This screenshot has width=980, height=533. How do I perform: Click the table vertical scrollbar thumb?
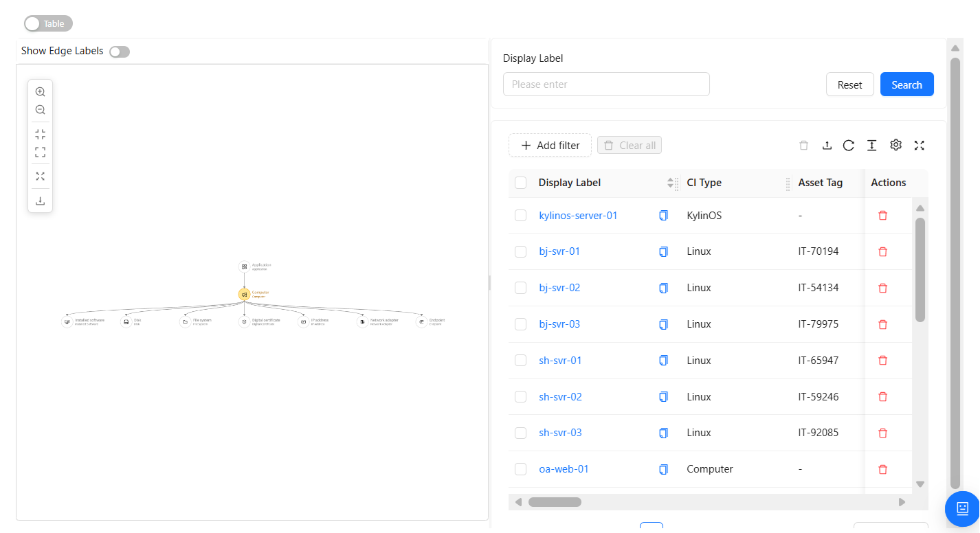coord(920,269)
